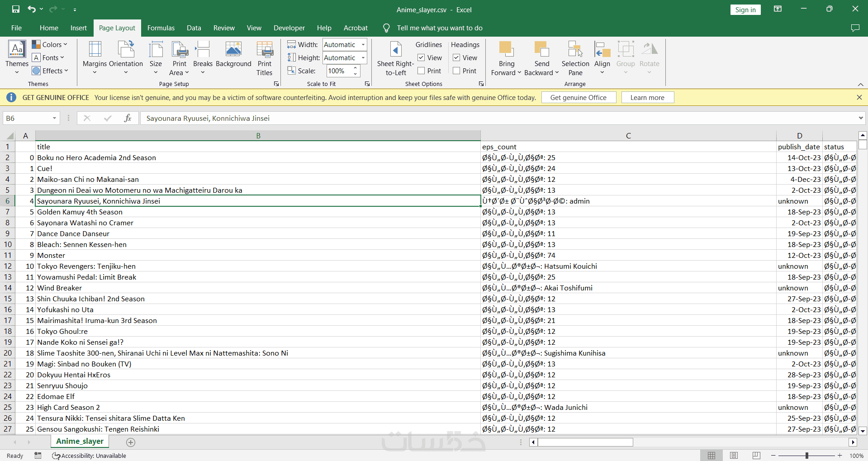
Task: Switch to Page Layout view in the status bar
Action: point(734,456)
